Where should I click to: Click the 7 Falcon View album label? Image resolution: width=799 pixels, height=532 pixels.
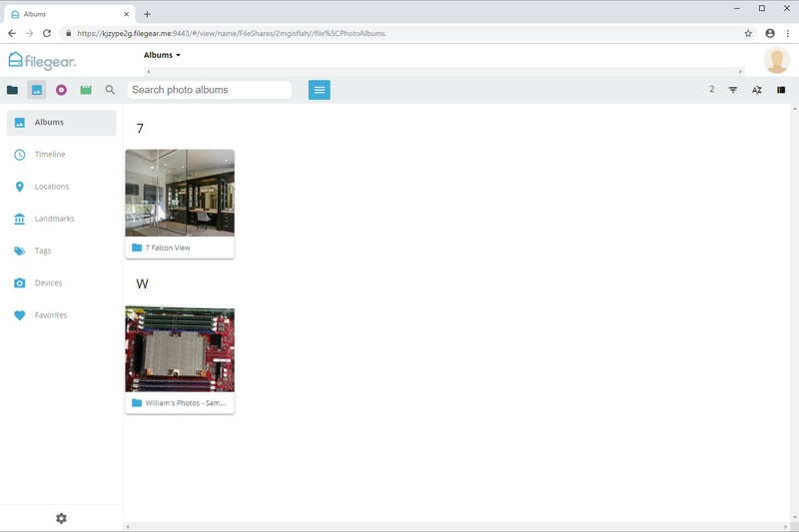168,248
